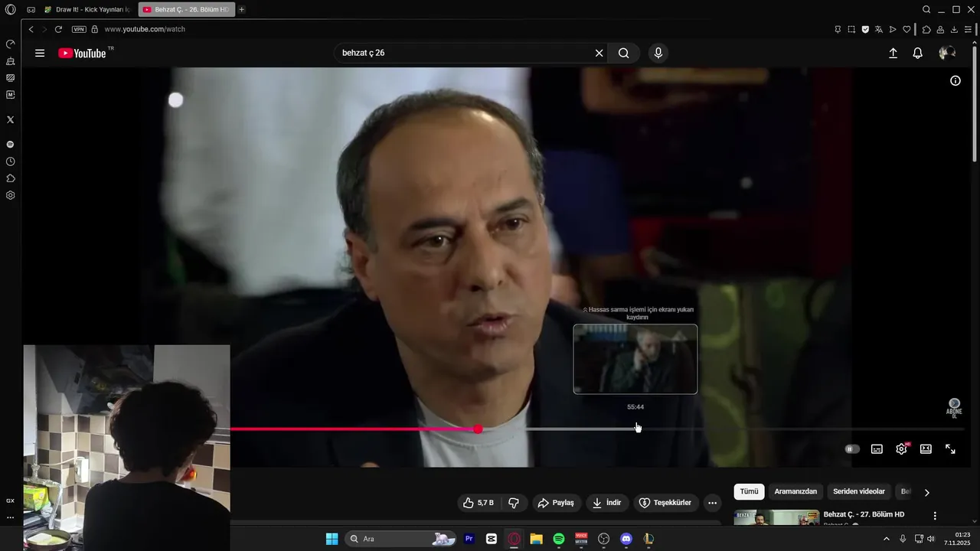
Task: Dislike the video
Action: tap(514, 503)
